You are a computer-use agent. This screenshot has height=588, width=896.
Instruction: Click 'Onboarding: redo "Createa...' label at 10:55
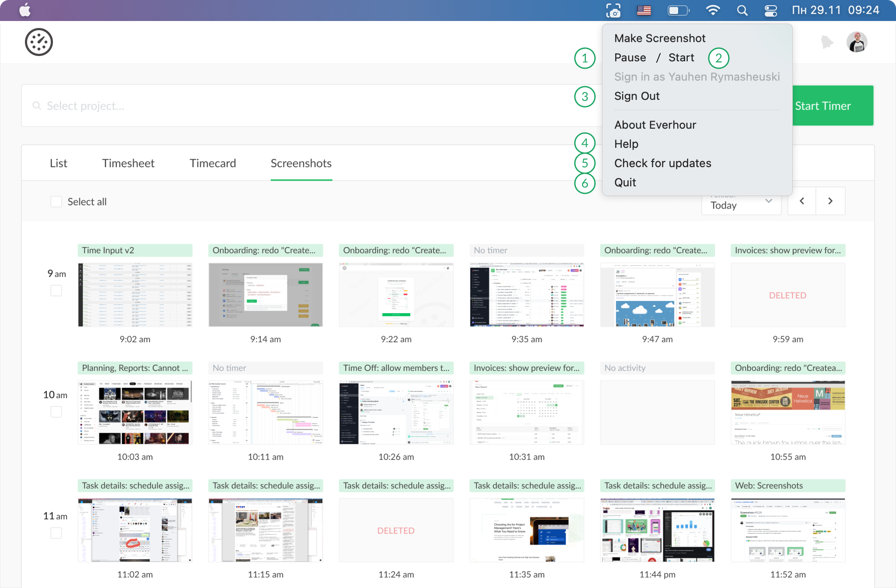click(x=788, y=368)
